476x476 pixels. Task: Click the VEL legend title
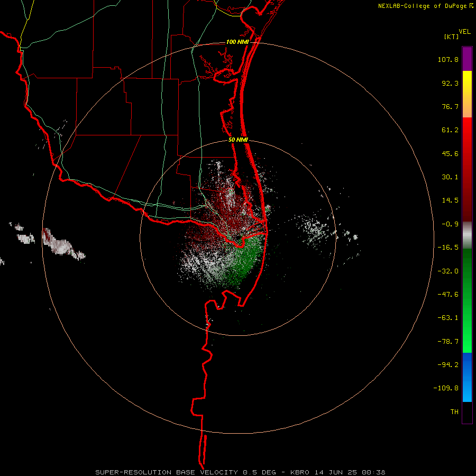tap(464, 32)
